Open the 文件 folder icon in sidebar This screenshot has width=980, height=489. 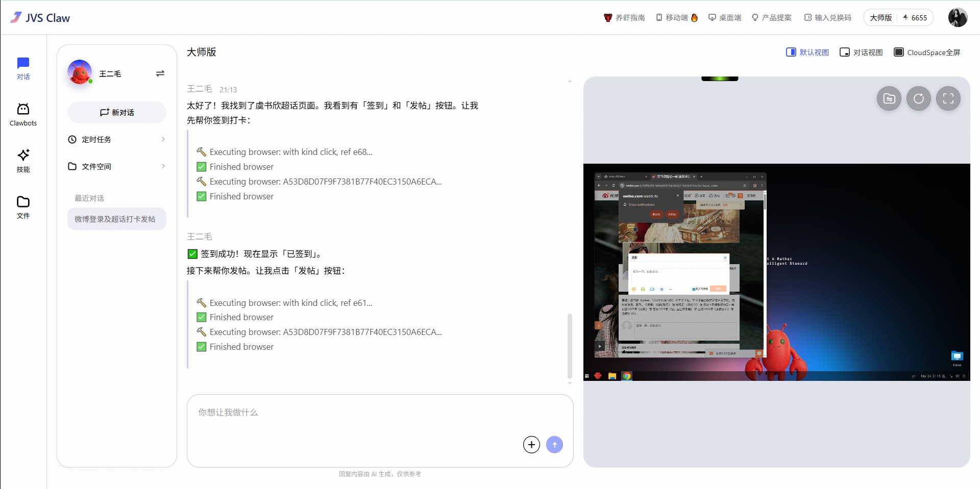23,207
